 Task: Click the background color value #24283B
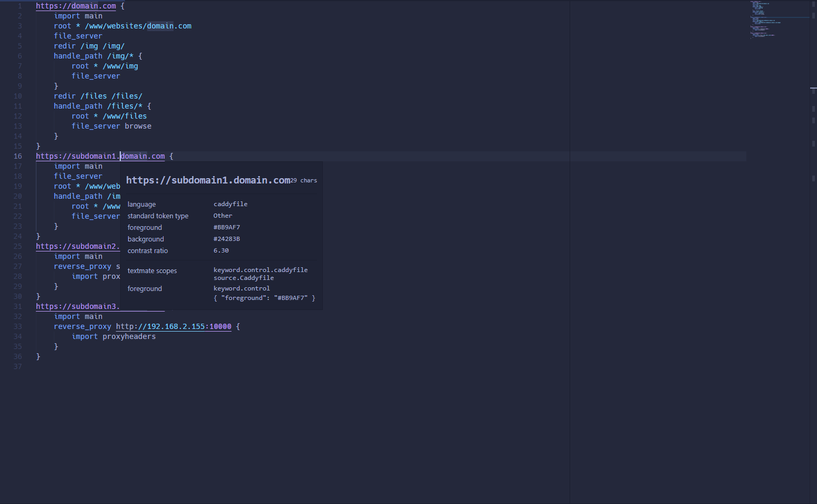click(226, 238)
